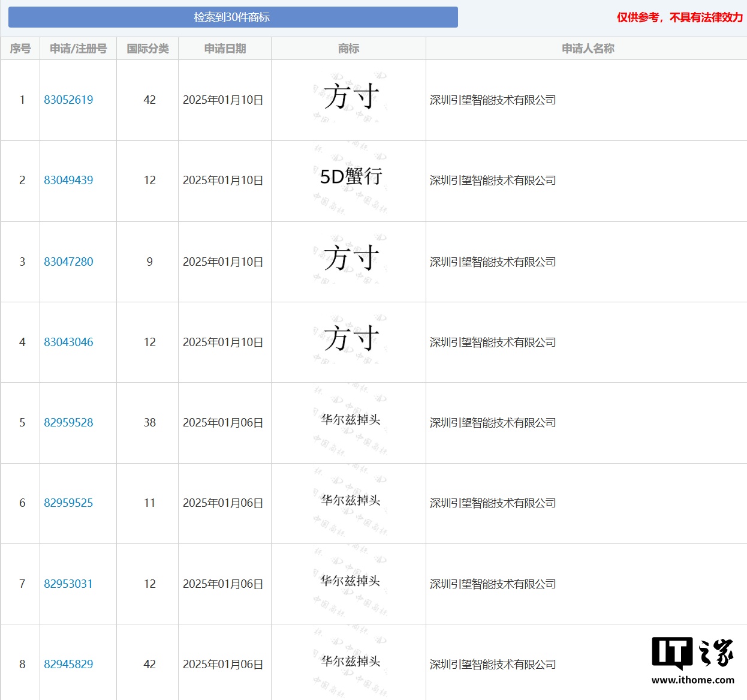Click class 11 in row 6
Screen dimensions: 747x700
[x=149, y=503]
